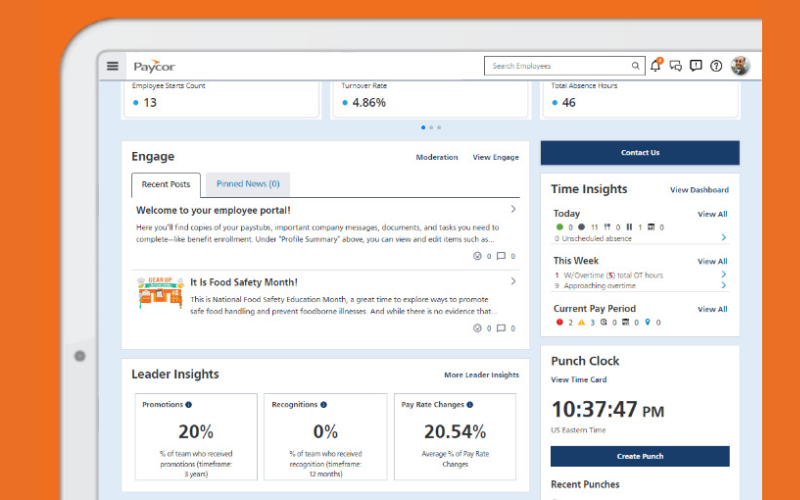Open Total Absence Hours card
Image resolution: width=800 pixels, height=500 pixels.
640,99
